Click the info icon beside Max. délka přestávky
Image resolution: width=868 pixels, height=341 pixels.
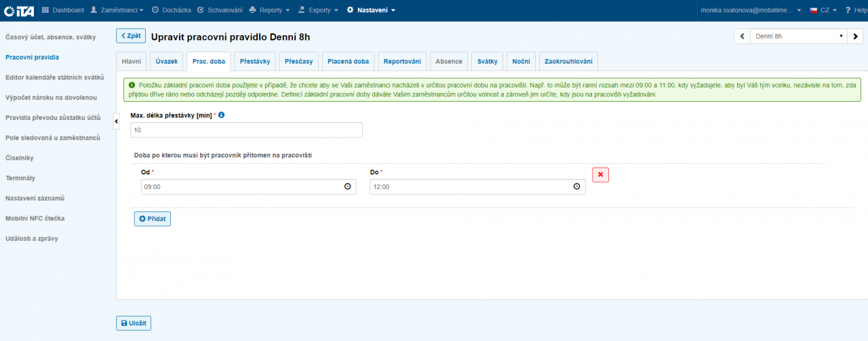tap(221, 115)
